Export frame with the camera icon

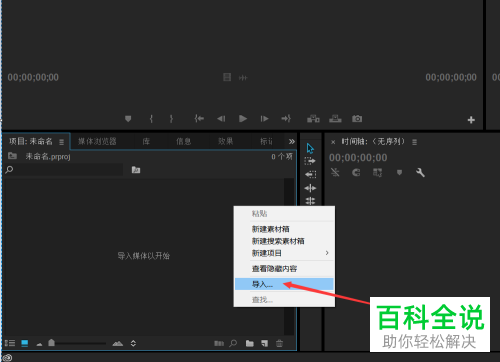[x=357, y=119]
